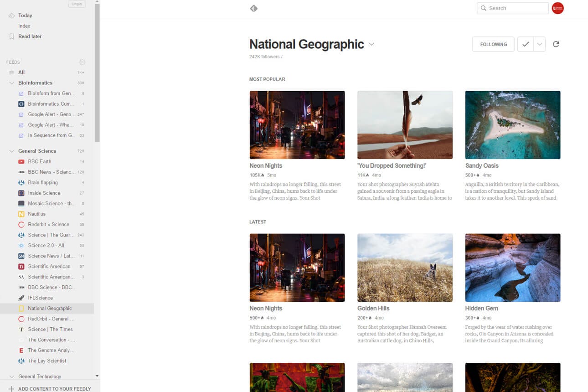Click the BBC Earth feed icon
The image size is (588, 392).
pos(21,161)
